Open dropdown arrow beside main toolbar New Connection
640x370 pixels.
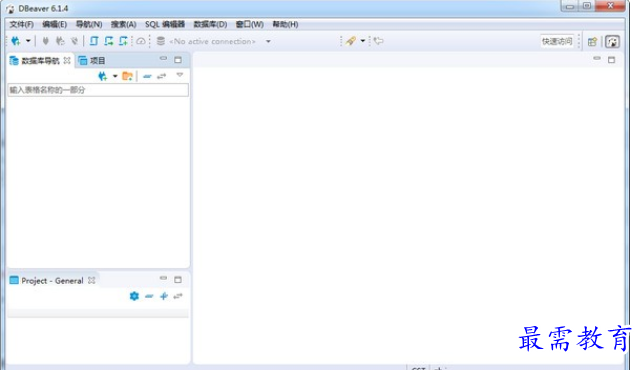28,41
